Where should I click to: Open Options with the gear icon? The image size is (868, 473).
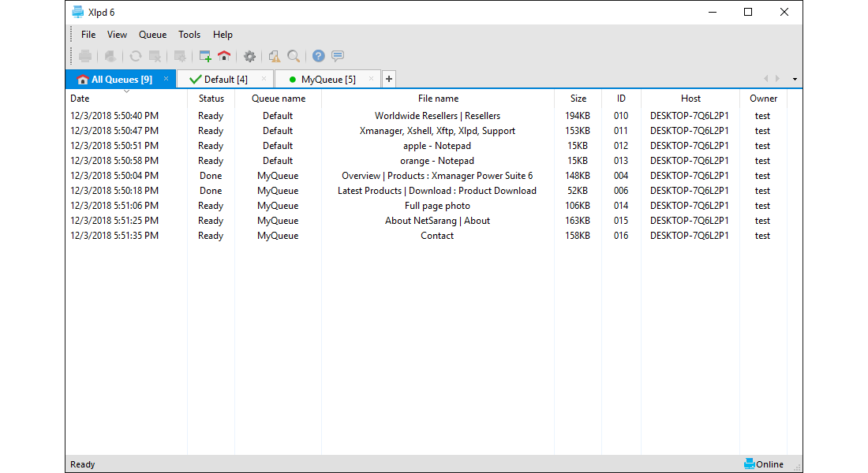click(x=249, y=56)
